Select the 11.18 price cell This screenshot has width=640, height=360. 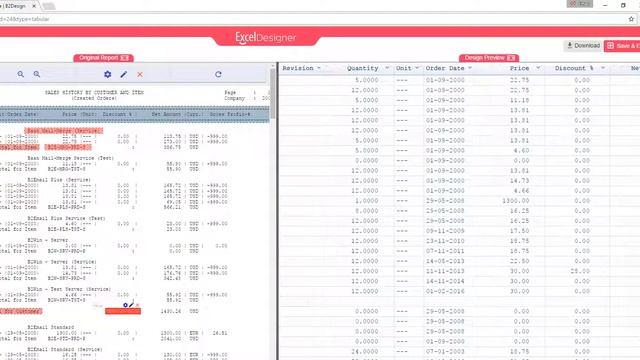[x=520, y=100]
